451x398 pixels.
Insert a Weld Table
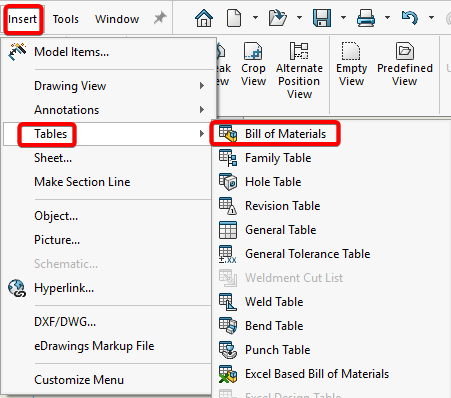pyautogui.click(x=274, y=302)
